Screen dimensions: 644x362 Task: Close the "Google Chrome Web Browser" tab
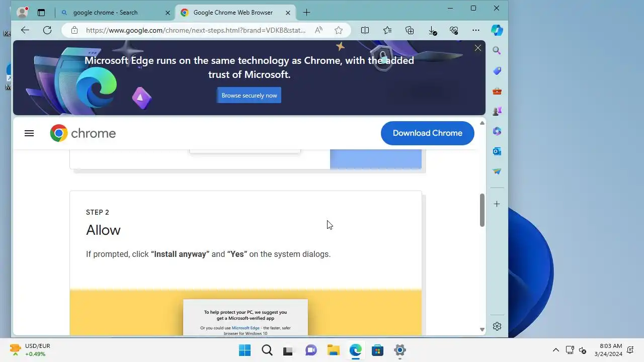[288, 13]
